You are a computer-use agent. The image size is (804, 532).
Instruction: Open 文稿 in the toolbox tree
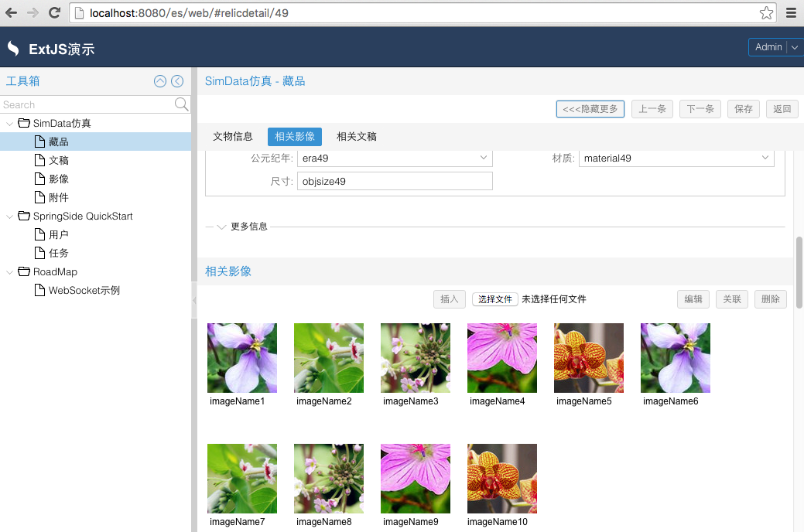point(59,160)
